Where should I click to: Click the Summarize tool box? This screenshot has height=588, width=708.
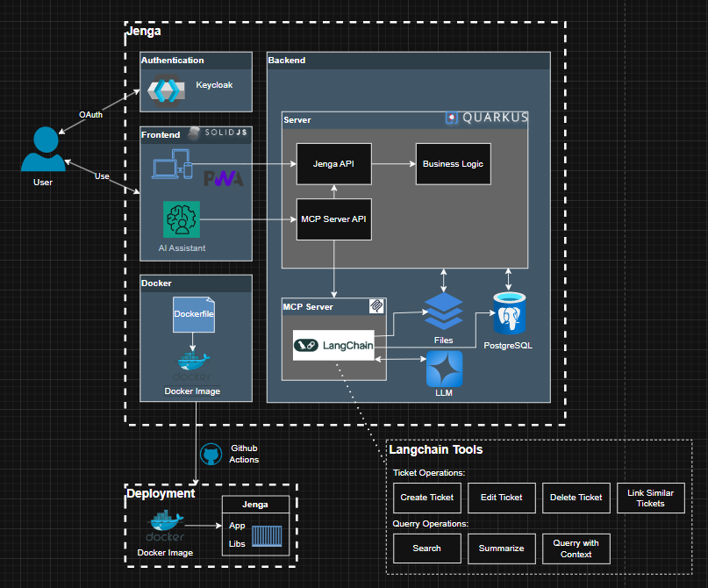[x=501, y=549]
